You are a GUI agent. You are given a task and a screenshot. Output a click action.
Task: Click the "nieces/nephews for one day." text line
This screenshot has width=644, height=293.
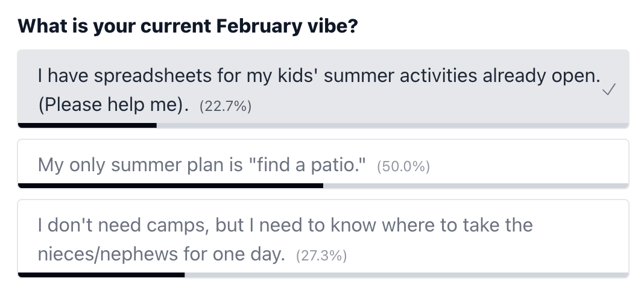tap(161, 254)
